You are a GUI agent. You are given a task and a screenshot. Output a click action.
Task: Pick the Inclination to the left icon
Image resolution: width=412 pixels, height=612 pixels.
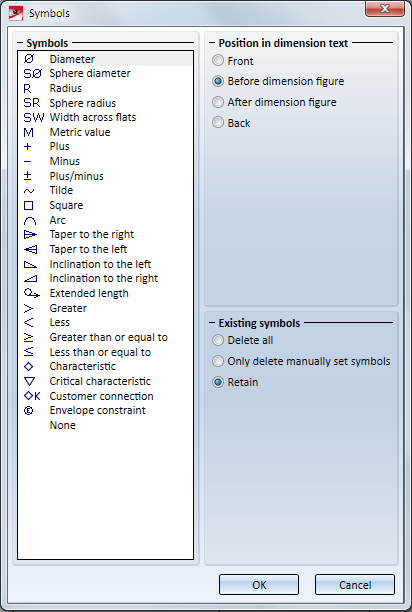coord(30,265)
